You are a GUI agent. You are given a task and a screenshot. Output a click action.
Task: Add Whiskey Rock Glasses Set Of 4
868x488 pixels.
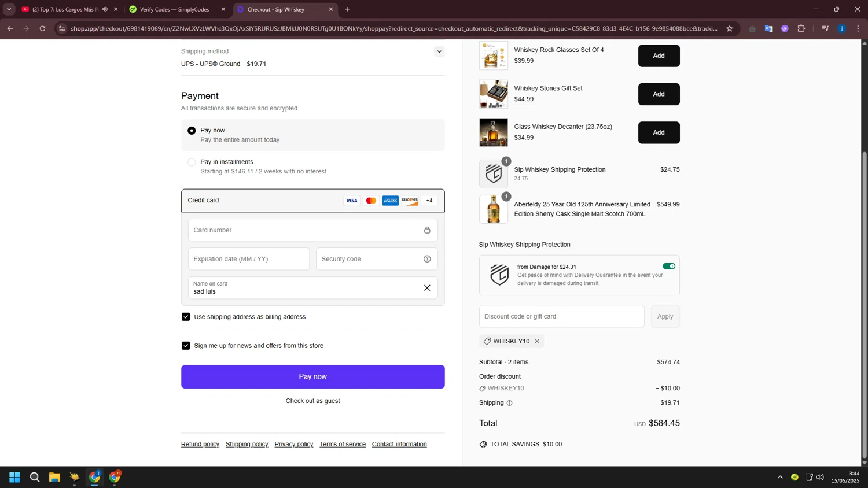tap(659, 56)
